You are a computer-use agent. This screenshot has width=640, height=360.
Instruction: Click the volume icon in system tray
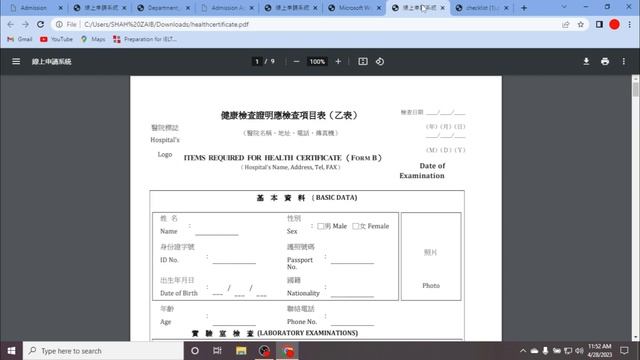pyautogui.click(x=579, y=351)
